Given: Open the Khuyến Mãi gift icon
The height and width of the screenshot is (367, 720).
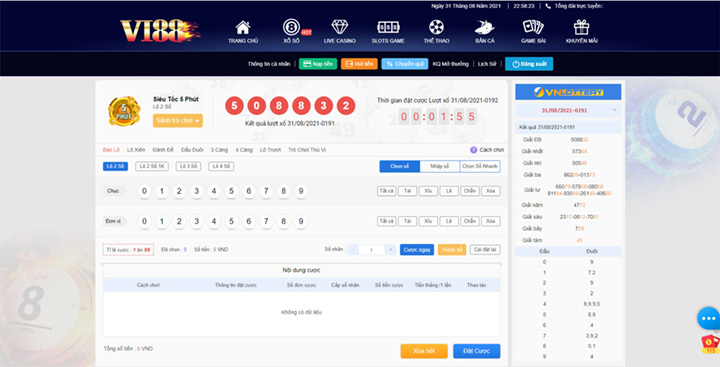Looking at the screenshot, I should pos(581,27).
